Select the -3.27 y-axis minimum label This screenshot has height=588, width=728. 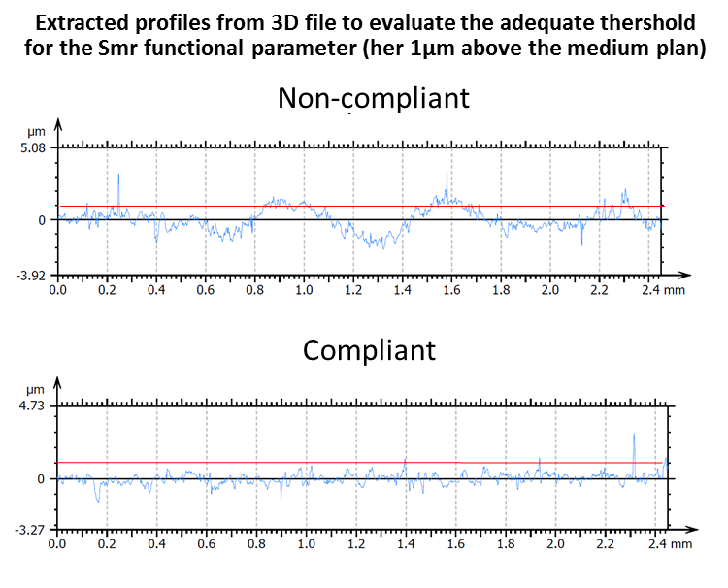30,530
